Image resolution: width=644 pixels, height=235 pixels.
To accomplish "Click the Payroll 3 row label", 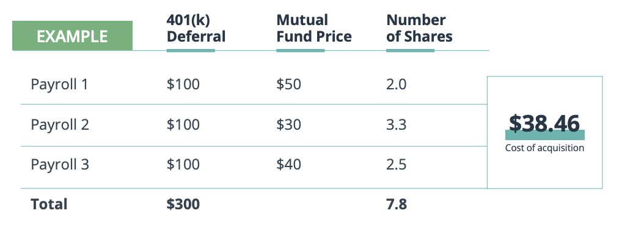I will tap(60, 164).
